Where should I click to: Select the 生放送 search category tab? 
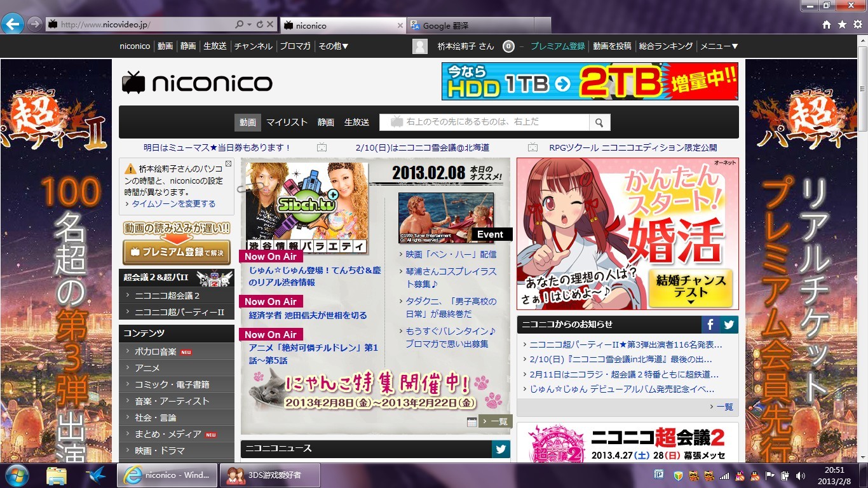356,122
